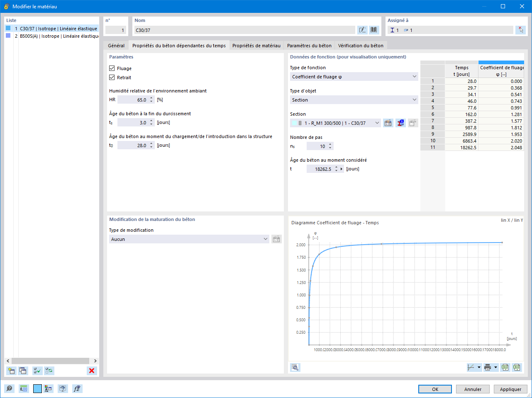Click the color and text display settings icon
532x398 pixels.
(49, 388)
